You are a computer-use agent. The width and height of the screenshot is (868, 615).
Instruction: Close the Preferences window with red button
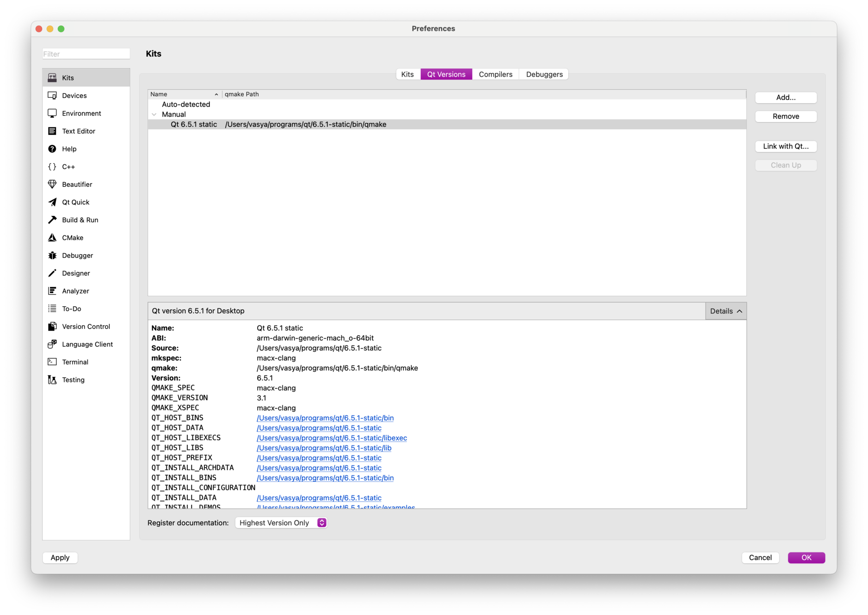(x=39, y=29)
